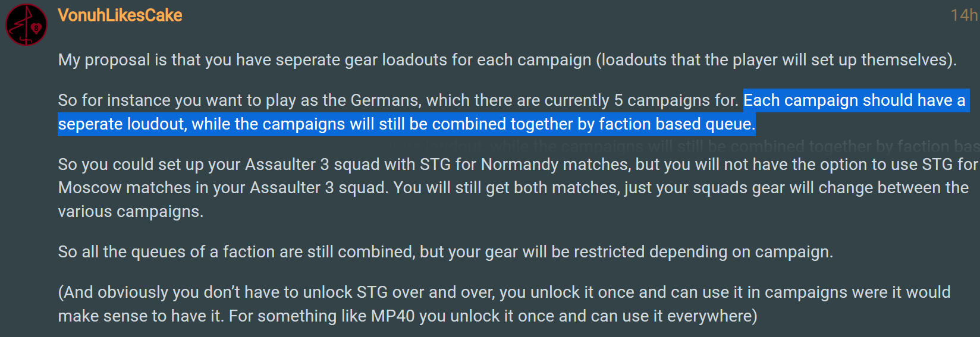The image size is (980, 337).
Task: Click the line starting 'Moscow matches in your'
Action: (x=513, y=188)
